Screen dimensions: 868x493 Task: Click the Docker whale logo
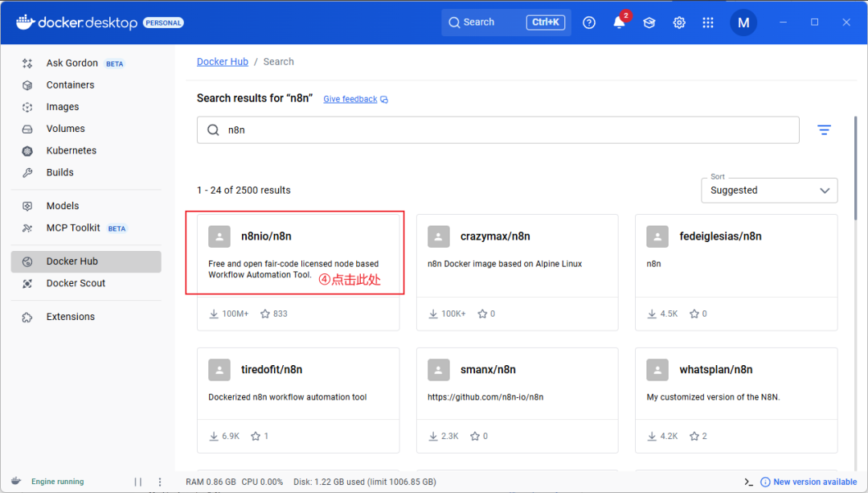click(26, 23)
